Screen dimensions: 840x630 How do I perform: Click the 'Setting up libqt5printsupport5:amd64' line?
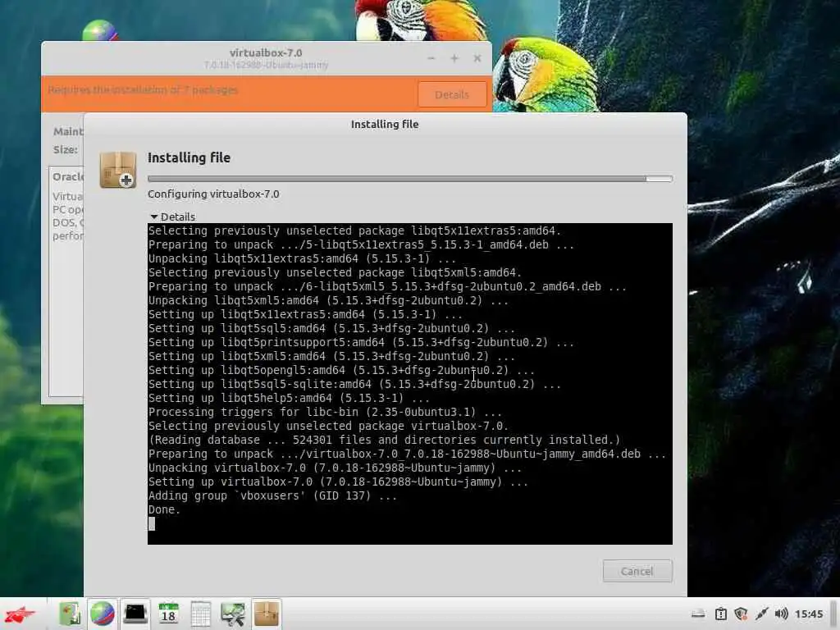click(361, 342)
